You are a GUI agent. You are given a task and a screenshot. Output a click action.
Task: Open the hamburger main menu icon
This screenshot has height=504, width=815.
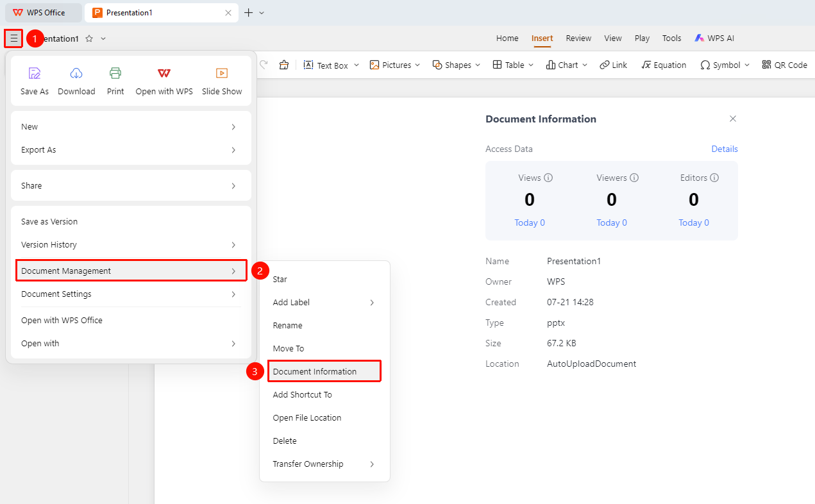13,38
